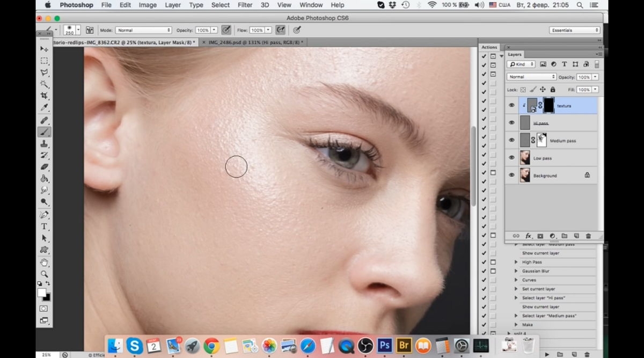Open the Layer menu
The width and height of the screenshot is (644, 358).
[173, 5]
